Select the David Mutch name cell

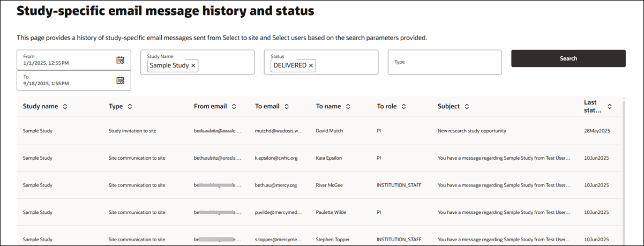tap(329, 131)
